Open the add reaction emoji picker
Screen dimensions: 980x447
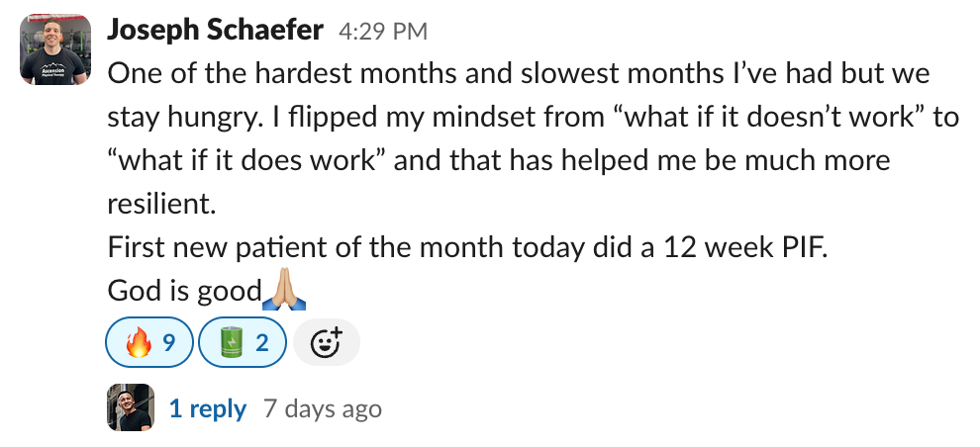coord(327,343)
